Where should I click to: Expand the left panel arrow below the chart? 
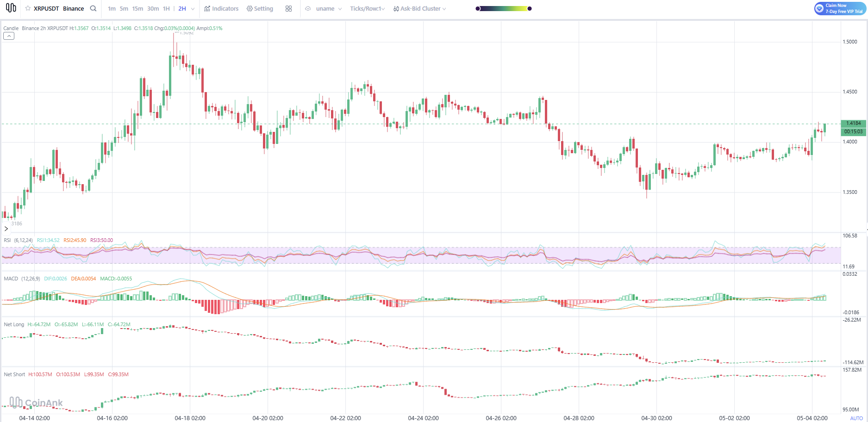point(6,229)
